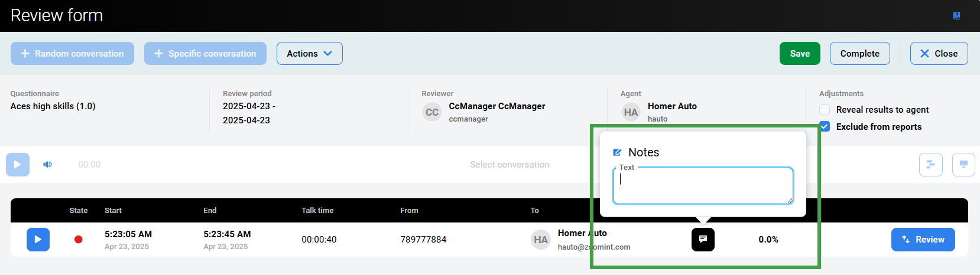Click the CC reviewer avatar
The width and height of the screenshot is (980, 275).
(432, 112)
